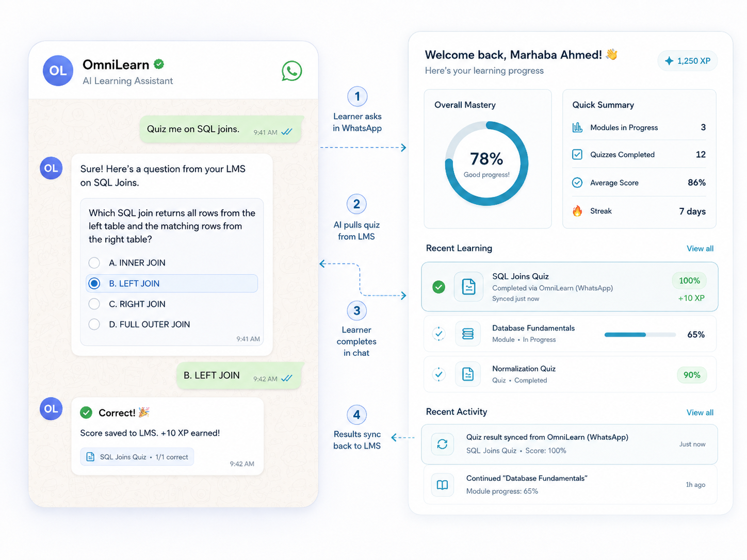Click the "Just now" timestamp in Recent Activity
The height and width of the screenshot is (560, 747).
[x=692, y=444]
